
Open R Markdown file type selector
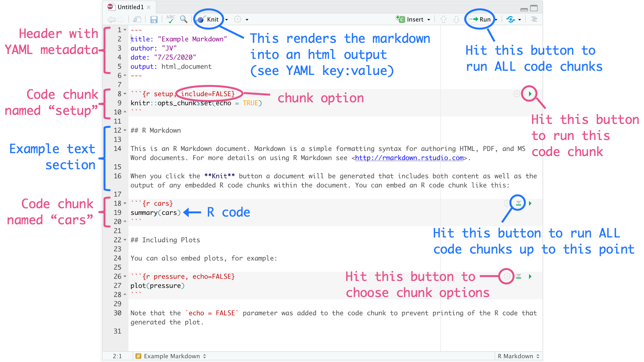tap(518, 356)
